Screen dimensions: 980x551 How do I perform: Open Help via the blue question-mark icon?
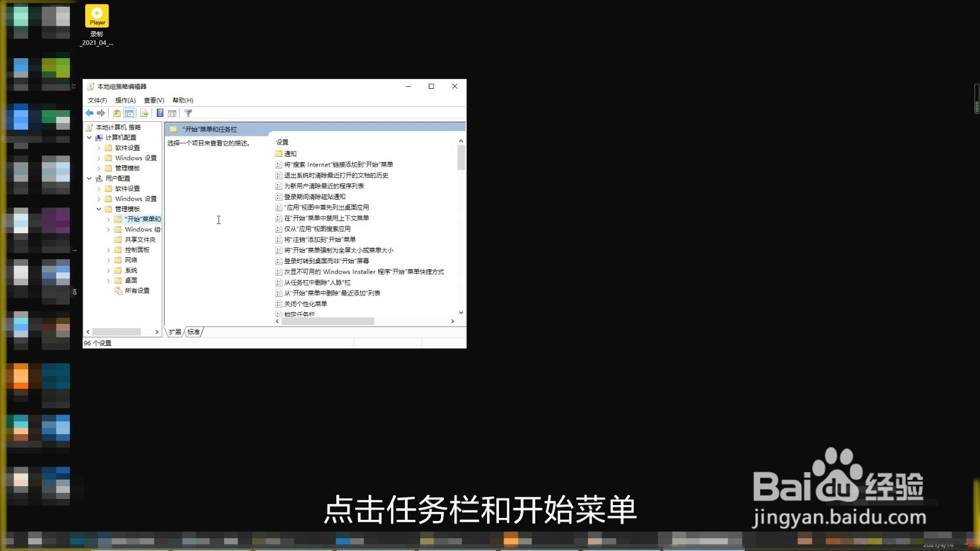point(160,113)
